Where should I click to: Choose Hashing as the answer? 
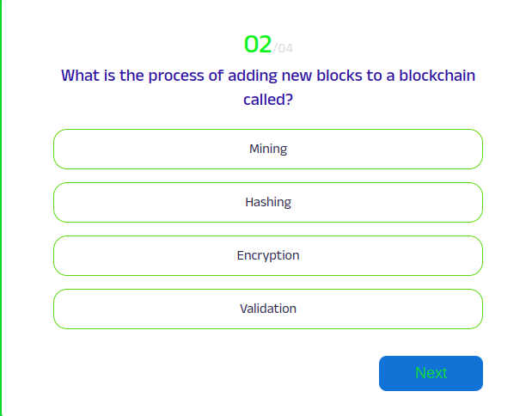point(267,202)
